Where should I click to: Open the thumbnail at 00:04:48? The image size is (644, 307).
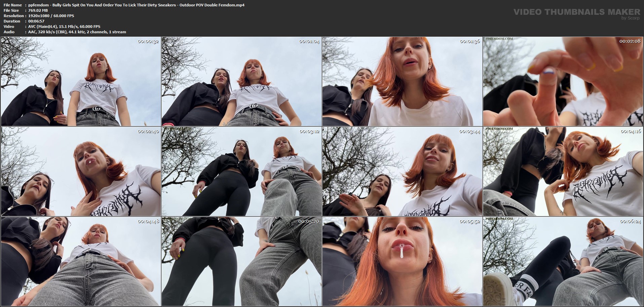pos(81,261)
